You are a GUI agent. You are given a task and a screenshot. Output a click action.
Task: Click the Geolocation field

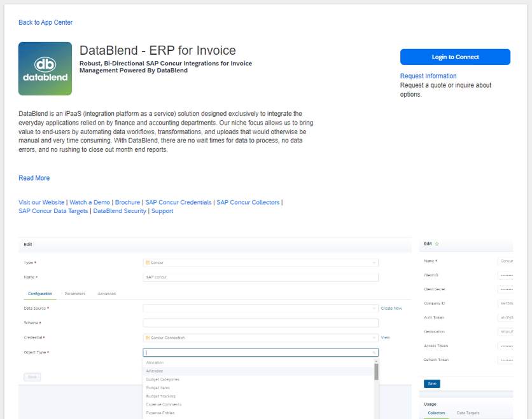pyautogui.click(x=505, y=331)
